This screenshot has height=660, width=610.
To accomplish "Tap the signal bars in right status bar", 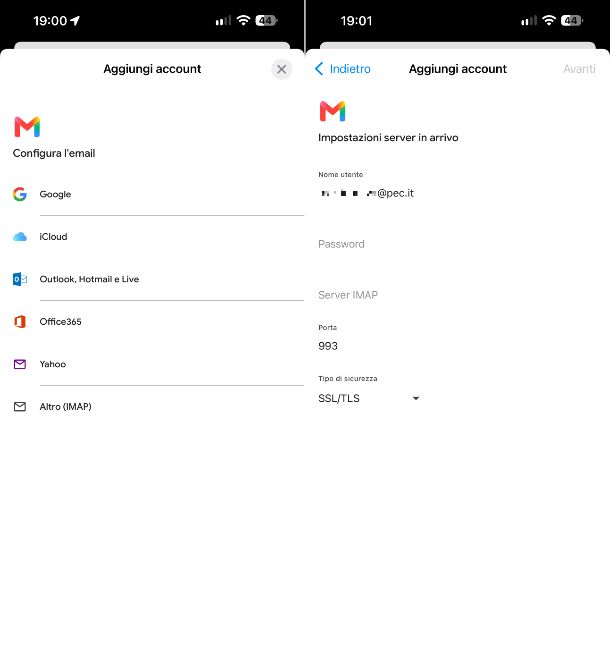I will 529,20.
